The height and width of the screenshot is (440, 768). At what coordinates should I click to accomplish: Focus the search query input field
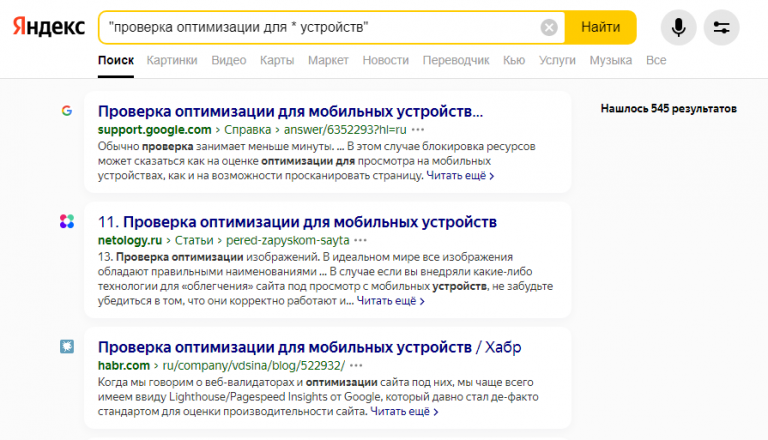(320, 28)
